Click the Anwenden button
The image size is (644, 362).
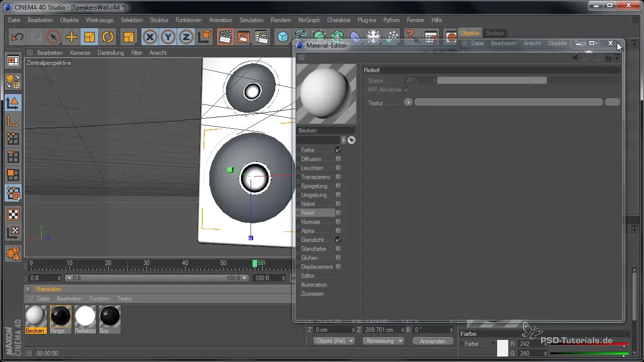433,341
